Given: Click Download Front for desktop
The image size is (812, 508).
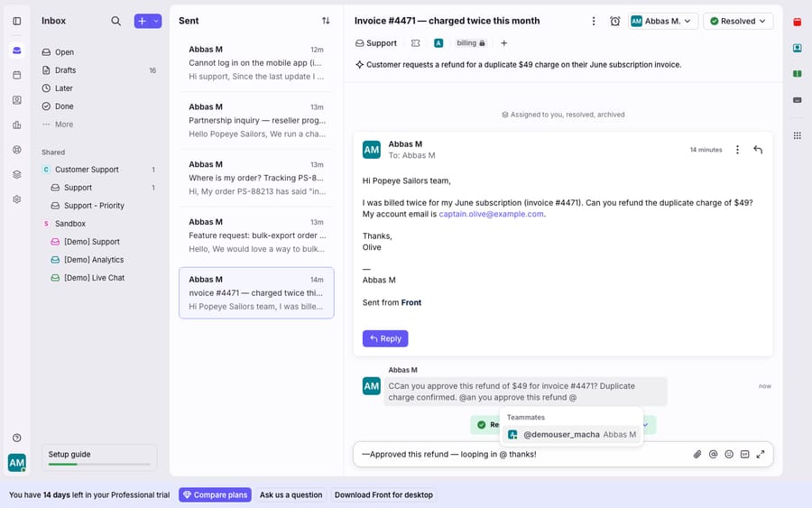Looking at the screenshot, I should tap(383, 495).
